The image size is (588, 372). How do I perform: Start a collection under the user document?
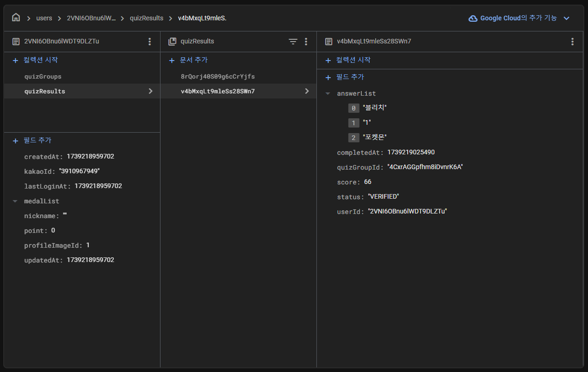tap(36, 60)
